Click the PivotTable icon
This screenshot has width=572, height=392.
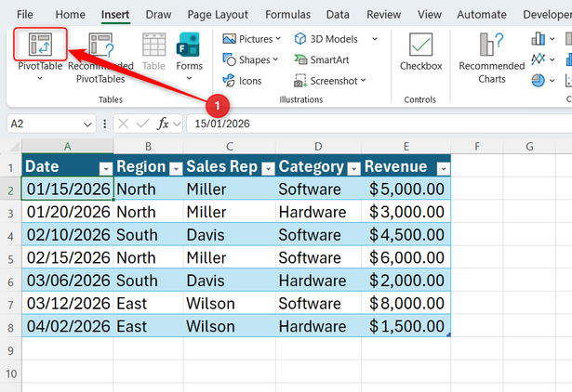(x=40, y=44)
